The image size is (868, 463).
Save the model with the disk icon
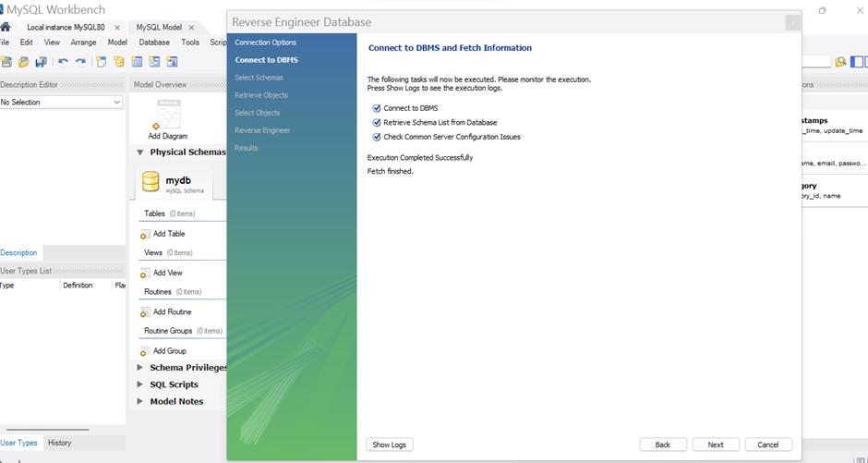coord(41,62)
